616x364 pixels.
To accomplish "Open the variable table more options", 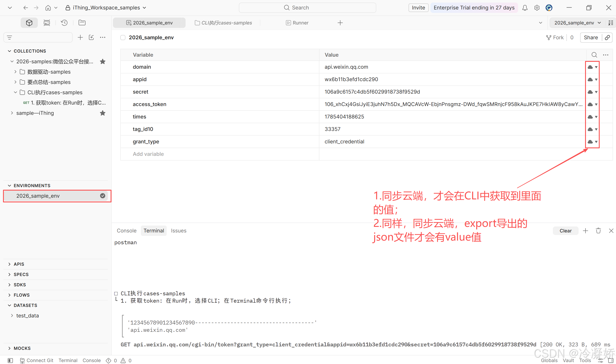I will 605,55.
